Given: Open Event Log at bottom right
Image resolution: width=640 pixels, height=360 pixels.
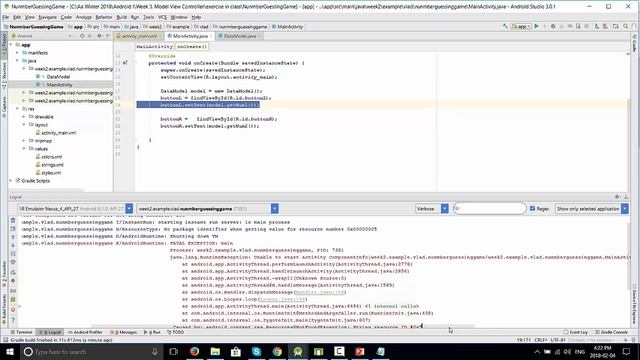Looking at the screenshot, I should coord(576,332).
